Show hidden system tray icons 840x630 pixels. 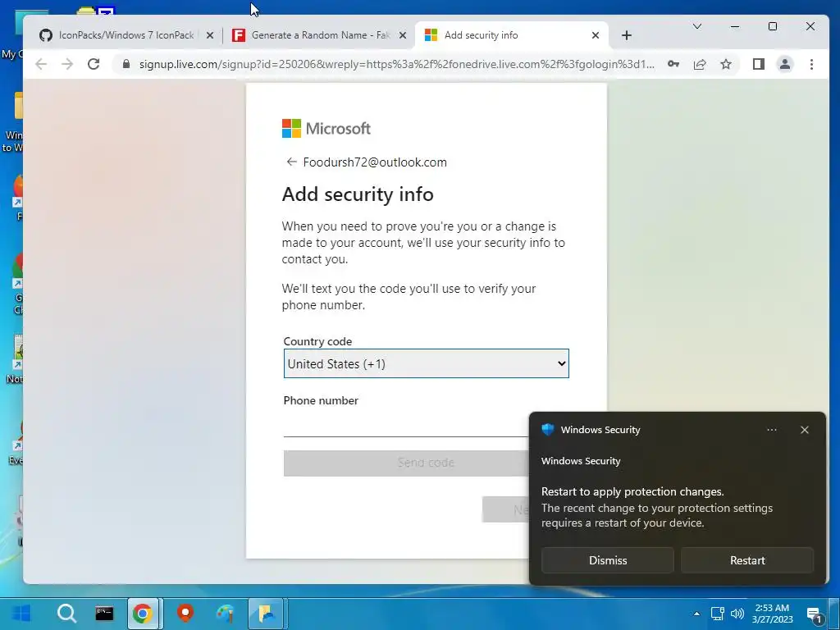(696, 614)
